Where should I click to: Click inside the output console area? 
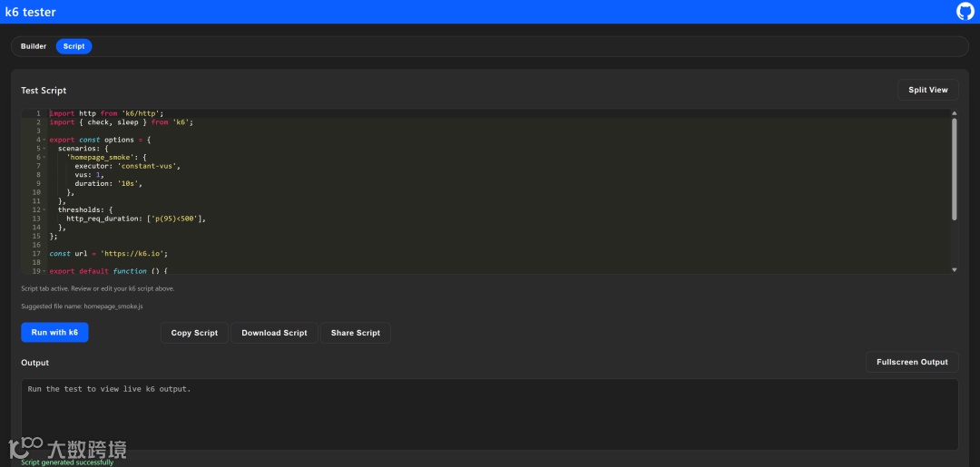489,413
